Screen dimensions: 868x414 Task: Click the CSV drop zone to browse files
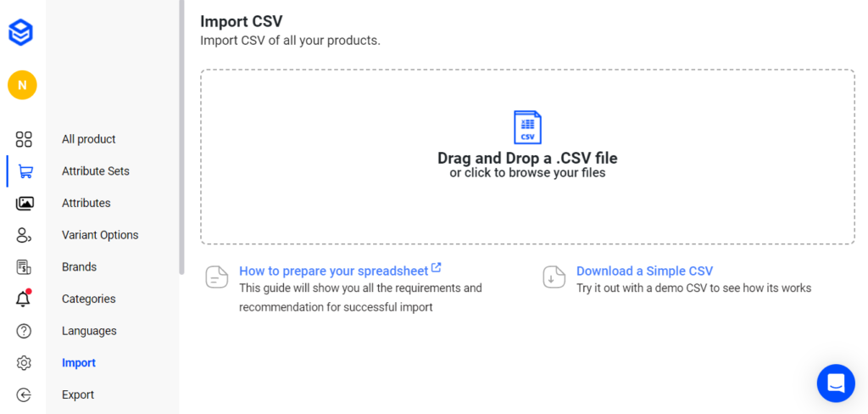click(x=527, y=157)
